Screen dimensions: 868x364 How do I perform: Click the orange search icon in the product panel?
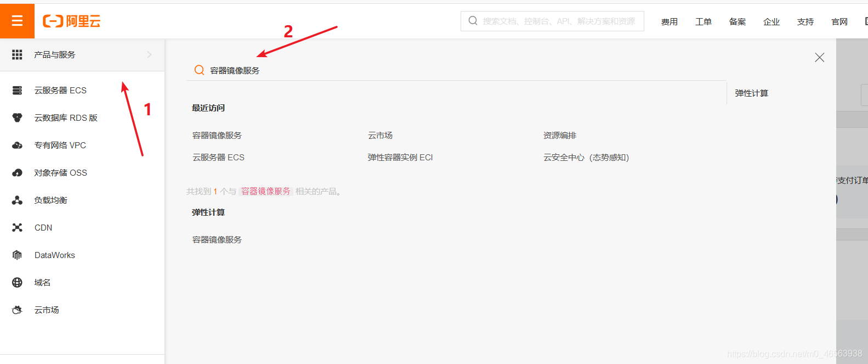tap(199, 70)
